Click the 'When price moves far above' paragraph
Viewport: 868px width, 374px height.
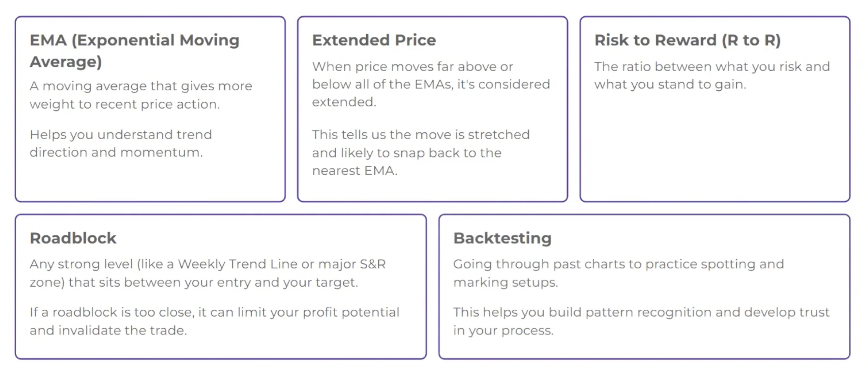(431, 84)
